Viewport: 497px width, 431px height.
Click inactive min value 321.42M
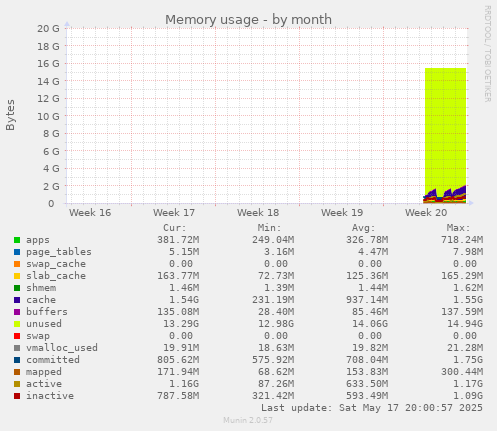(273, 396)
